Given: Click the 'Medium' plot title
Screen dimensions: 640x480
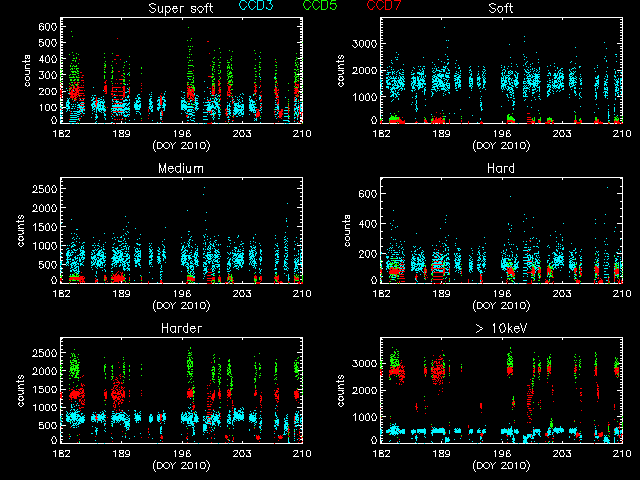Looking at the screenshot, I should [x=181, y=168].
